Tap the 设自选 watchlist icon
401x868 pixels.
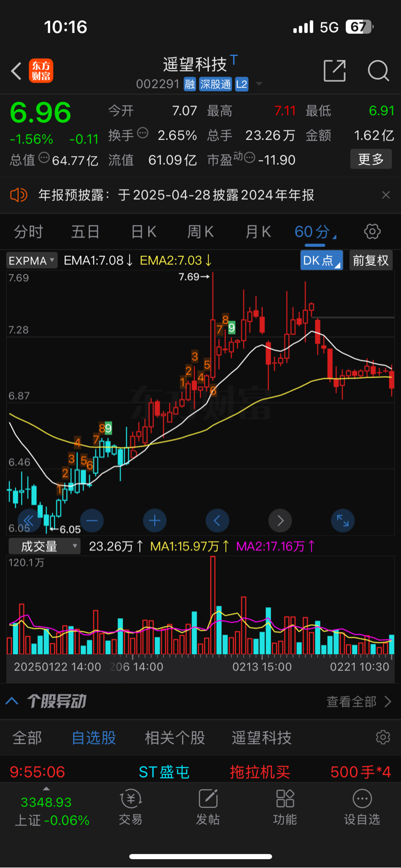coord(362,807)
